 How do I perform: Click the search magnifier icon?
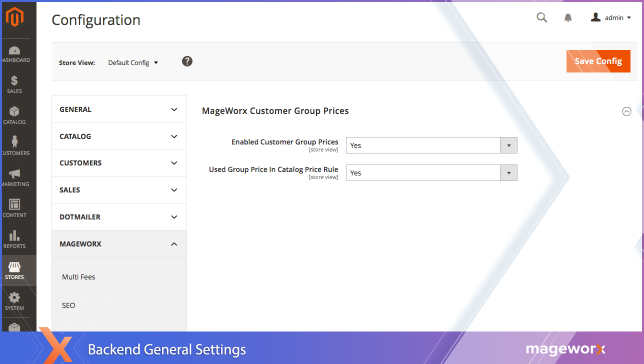[x=541, y=17]
